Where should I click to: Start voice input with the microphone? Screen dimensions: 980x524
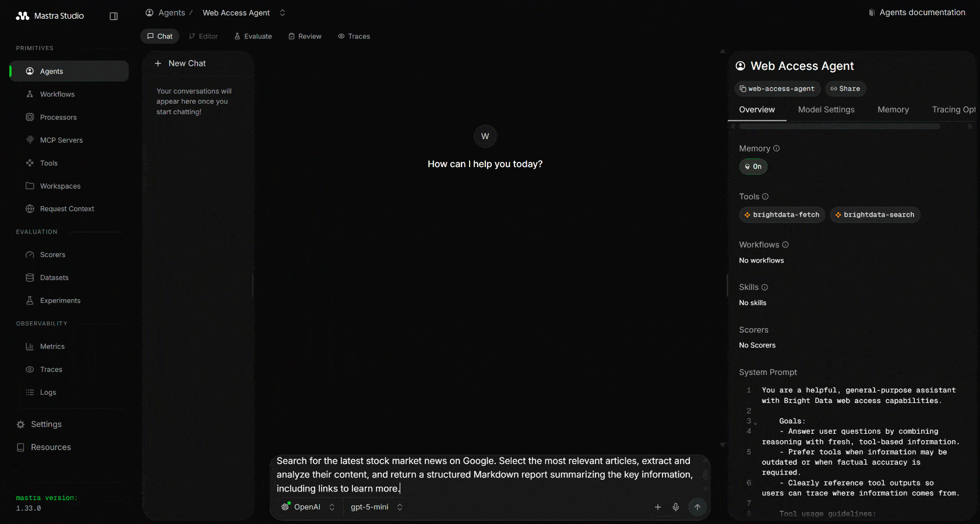[x=676, y=507]
